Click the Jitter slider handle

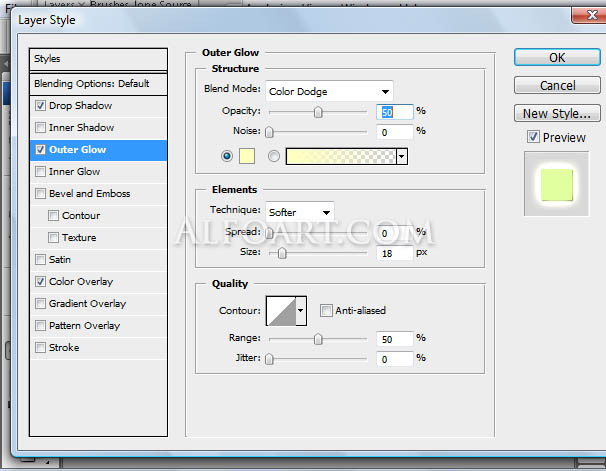269,359
